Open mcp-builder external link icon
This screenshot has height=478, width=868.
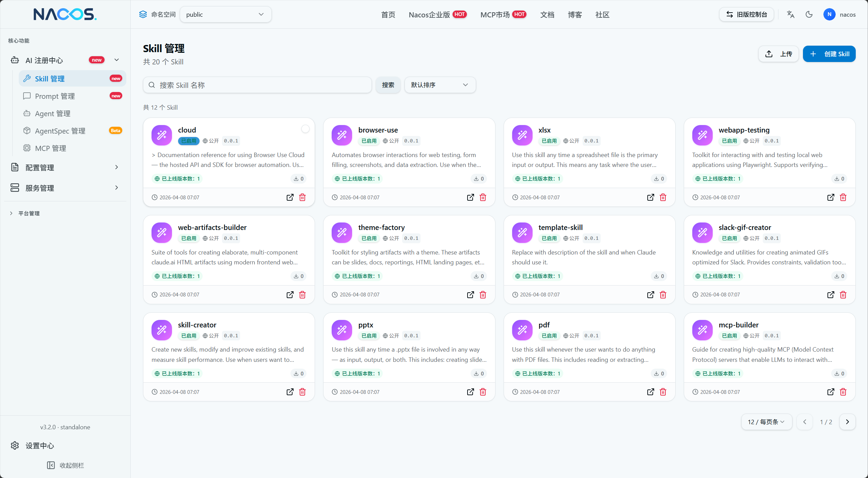831,392
